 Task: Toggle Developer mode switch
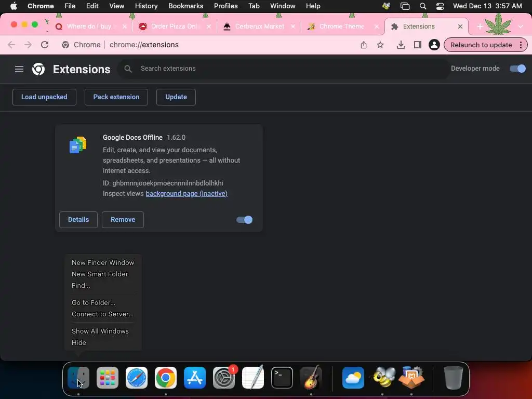pyautogui.click(x=518, y=69)
